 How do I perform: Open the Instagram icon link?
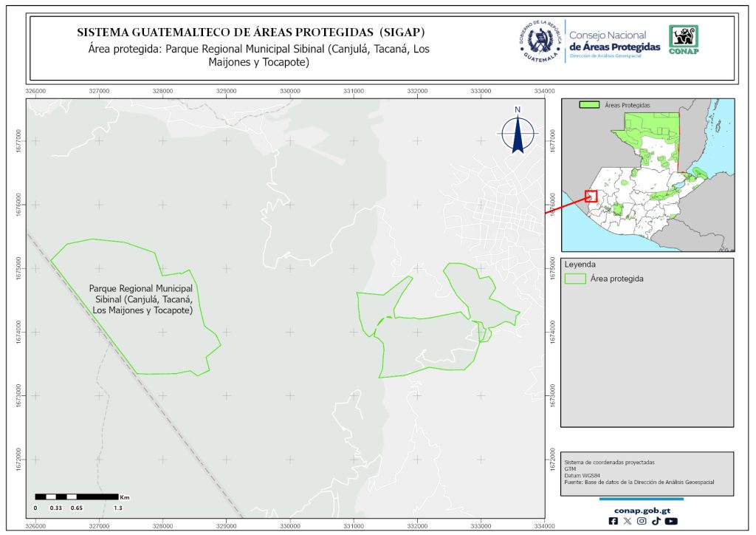(x=642, y=521)
